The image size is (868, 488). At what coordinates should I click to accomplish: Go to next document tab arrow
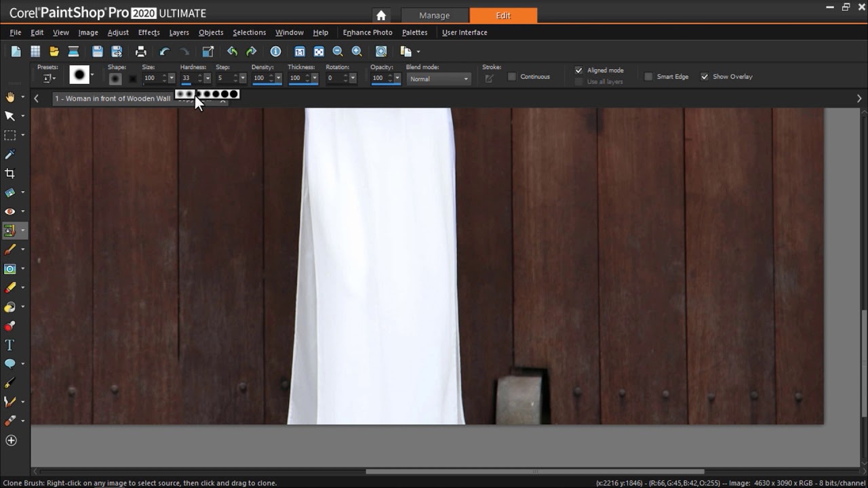coord(859,99)
